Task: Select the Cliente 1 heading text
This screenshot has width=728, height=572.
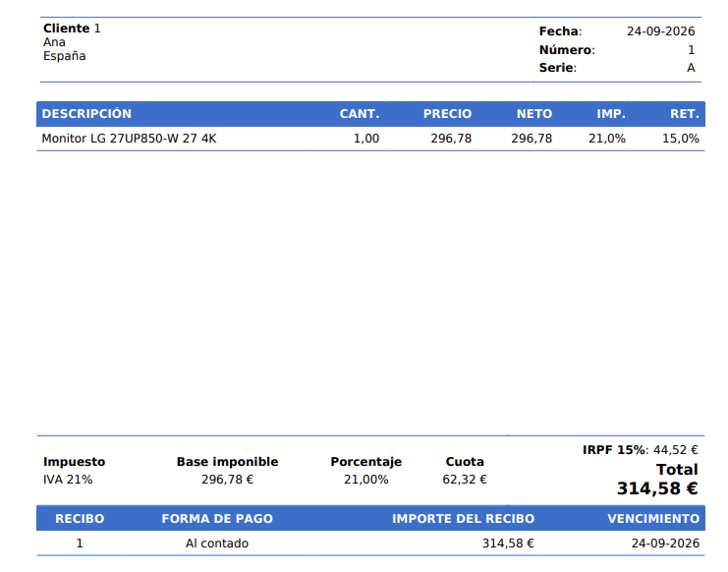Action: coord(72,29)
